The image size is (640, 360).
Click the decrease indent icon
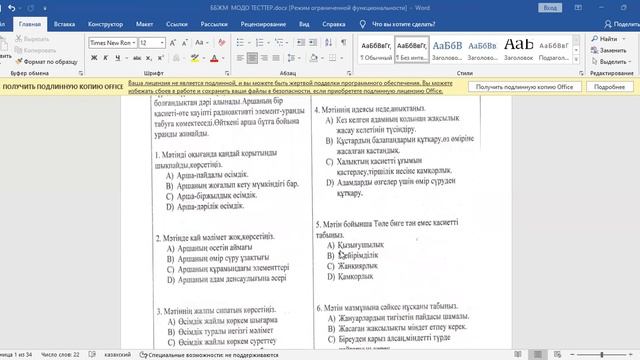coord(301,42)
